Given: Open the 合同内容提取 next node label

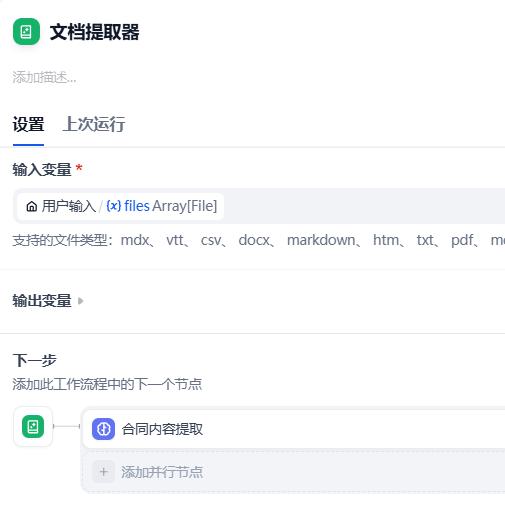Looking at the screenshot, I should [162, 429].
